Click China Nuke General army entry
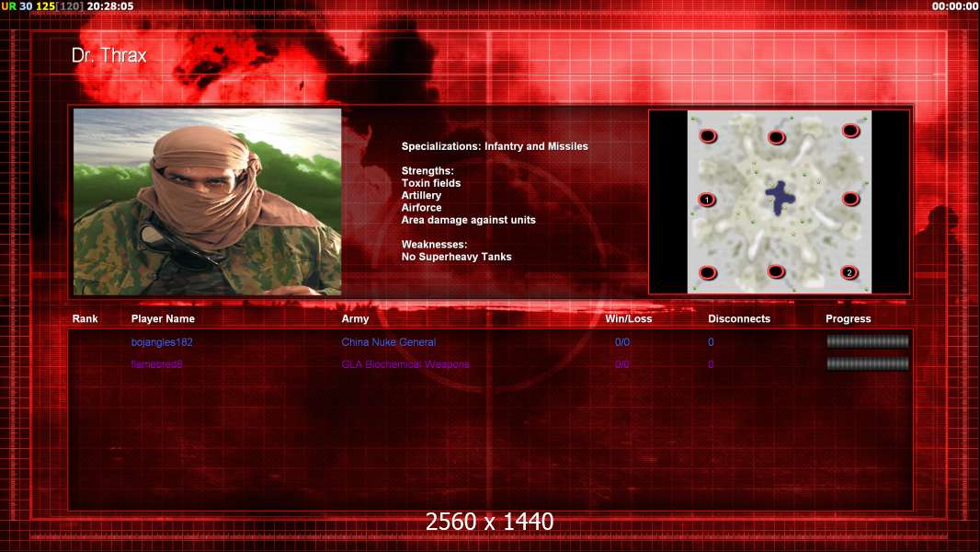 [x=388, y=342]
